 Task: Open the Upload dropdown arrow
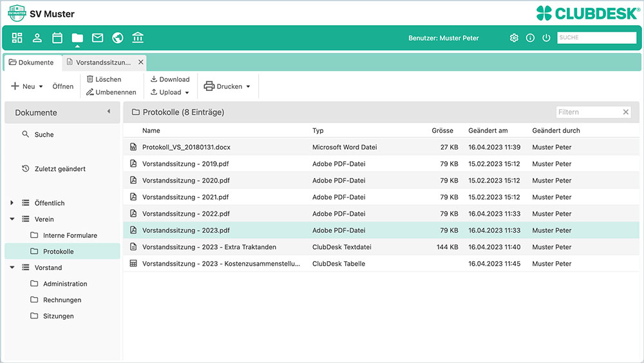[x=187, y=92]
